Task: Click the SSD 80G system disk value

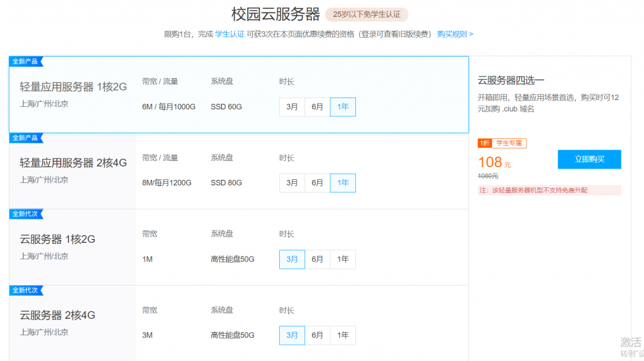Action: 226,183
